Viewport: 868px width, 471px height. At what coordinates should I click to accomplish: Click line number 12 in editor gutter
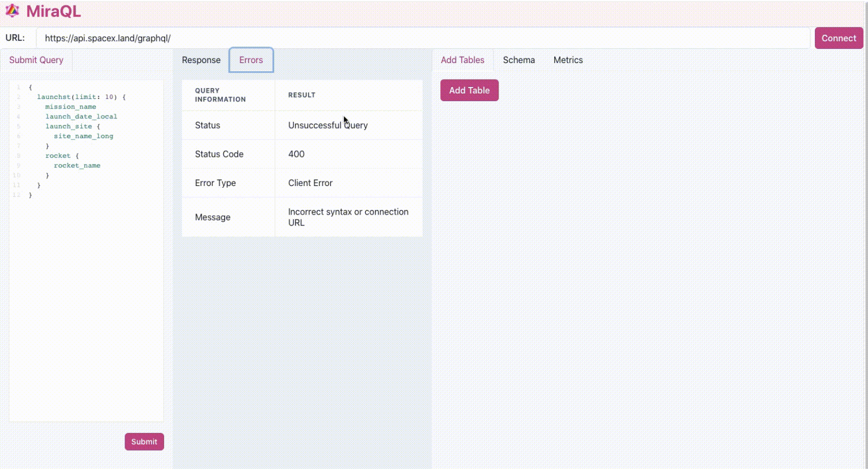(16, 195)
